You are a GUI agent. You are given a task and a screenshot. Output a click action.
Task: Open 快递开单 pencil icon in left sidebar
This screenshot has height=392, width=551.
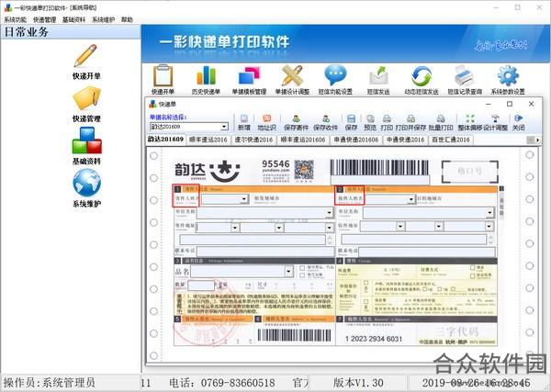point(85,56)
